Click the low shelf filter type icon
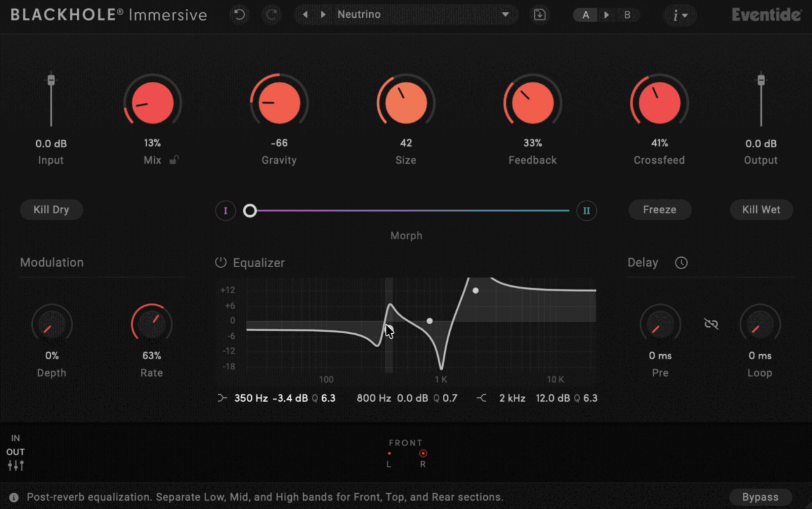The image size is (812, 509). click(x=222, y=399)
